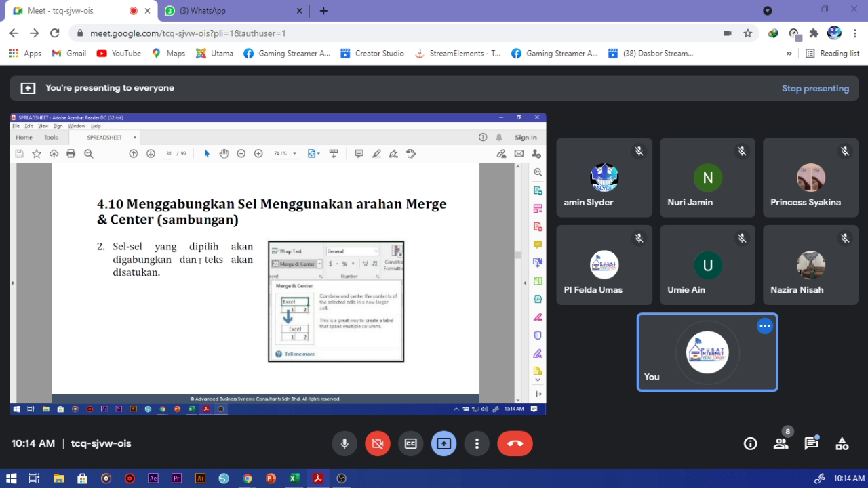Click Stop presenting

point(815,88)
